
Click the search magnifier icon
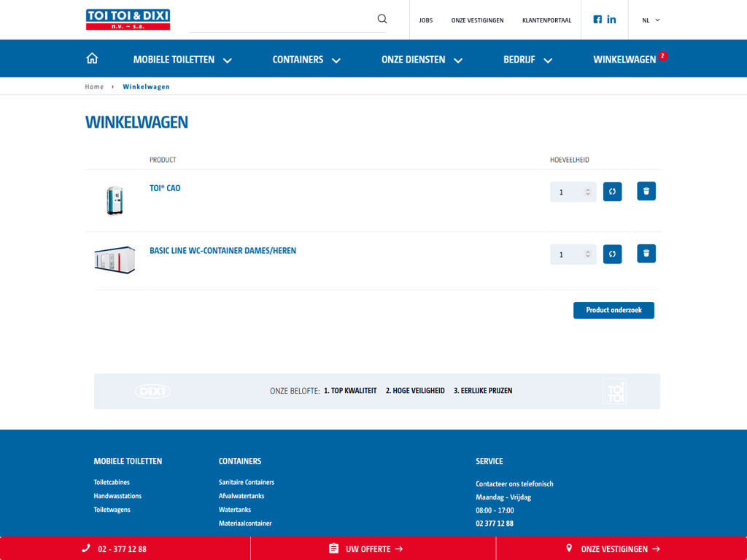(x=382, y=19)
